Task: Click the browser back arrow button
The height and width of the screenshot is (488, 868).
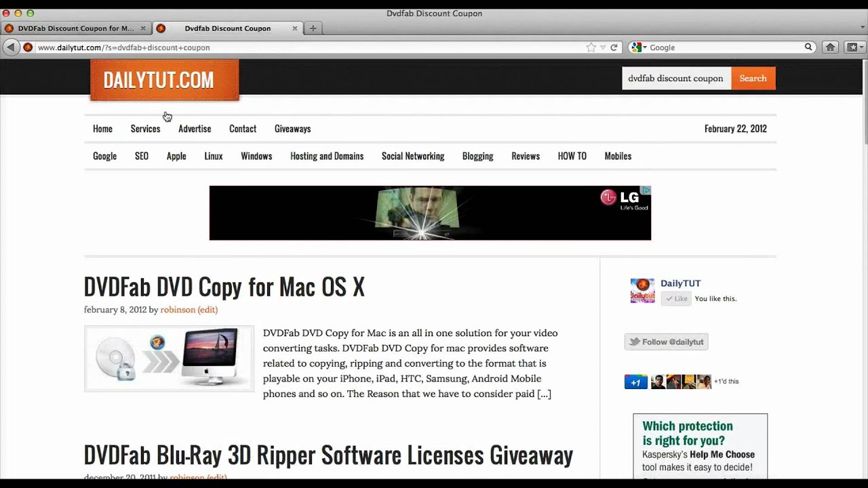Action: tap(11, 47)
